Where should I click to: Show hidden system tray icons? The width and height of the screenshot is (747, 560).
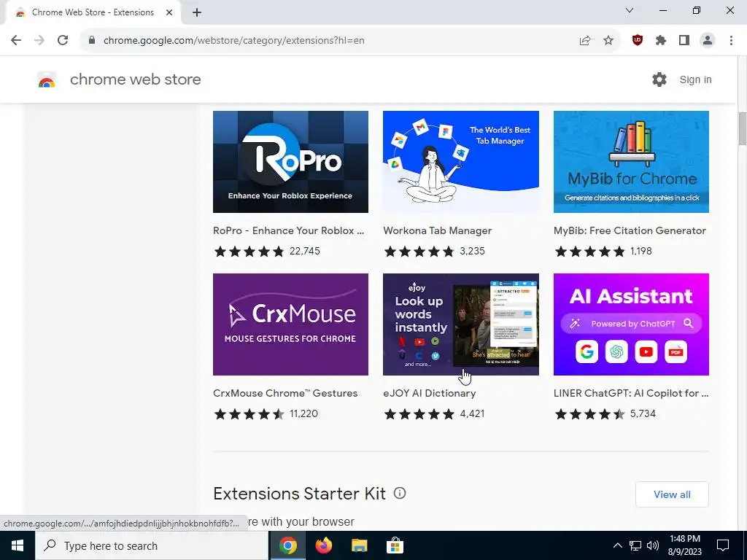[x=617, y=545]
